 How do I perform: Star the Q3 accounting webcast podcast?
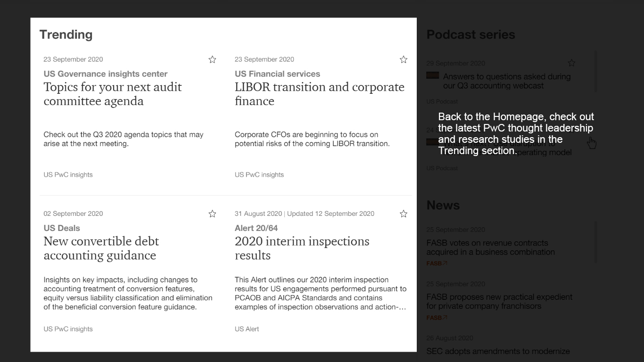(x=571, y=63)
